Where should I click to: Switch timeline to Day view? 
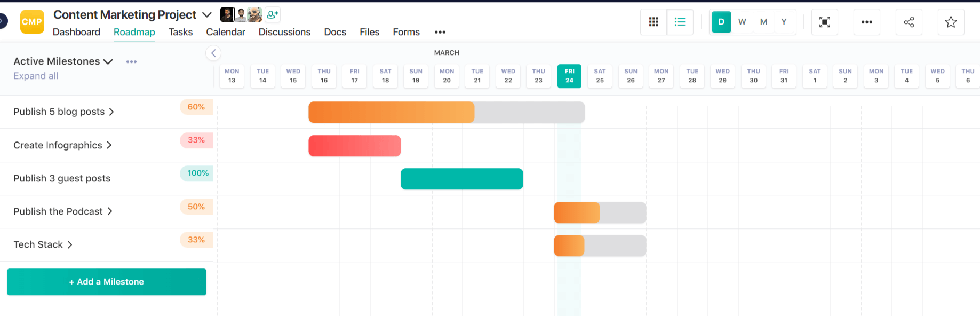click(x=721, y=22)
